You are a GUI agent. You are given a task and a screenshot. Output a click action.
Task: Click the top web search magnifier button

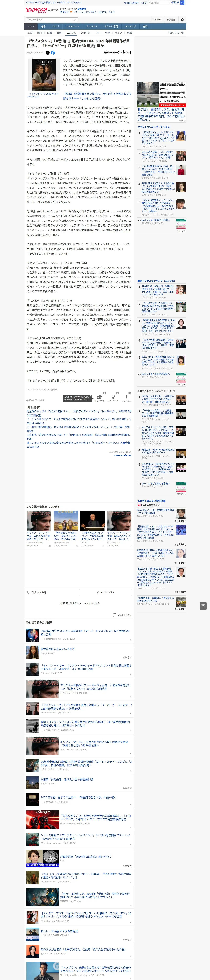pyautogui.click(x=182, y=3)
